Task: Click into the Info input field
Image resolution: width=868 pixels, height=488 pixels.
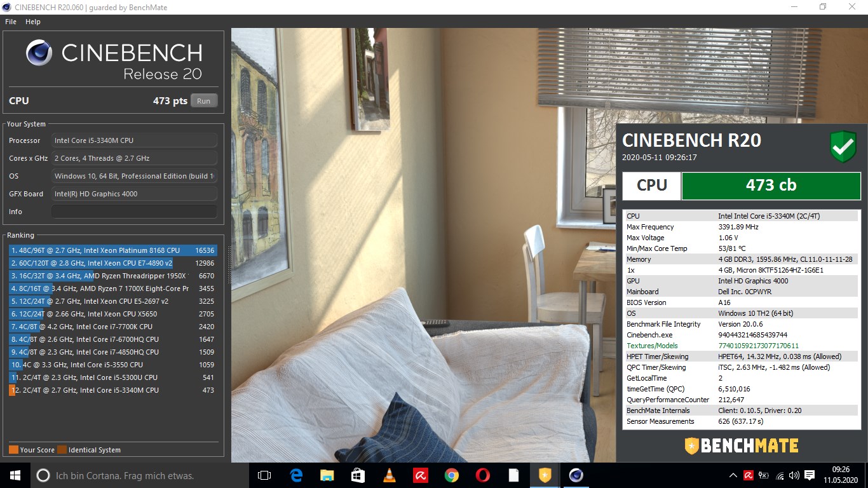Action: 134,212
